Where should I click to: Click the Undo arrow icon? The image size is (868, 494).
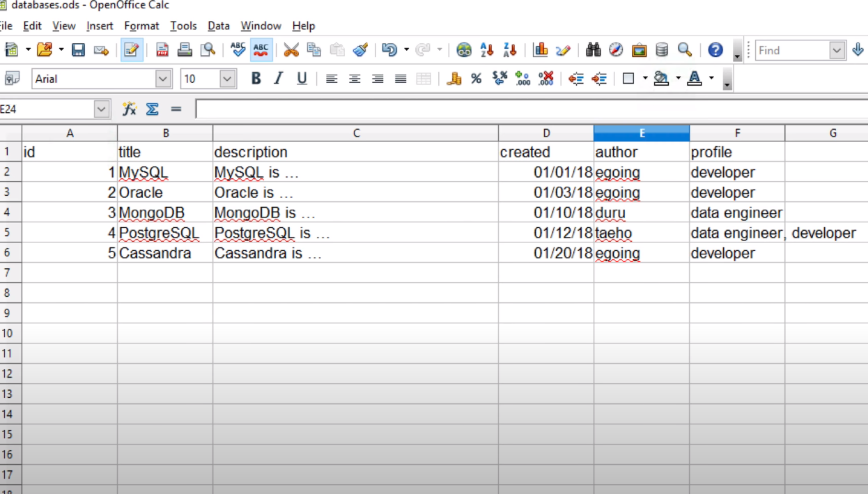click(x=389, y=49)
